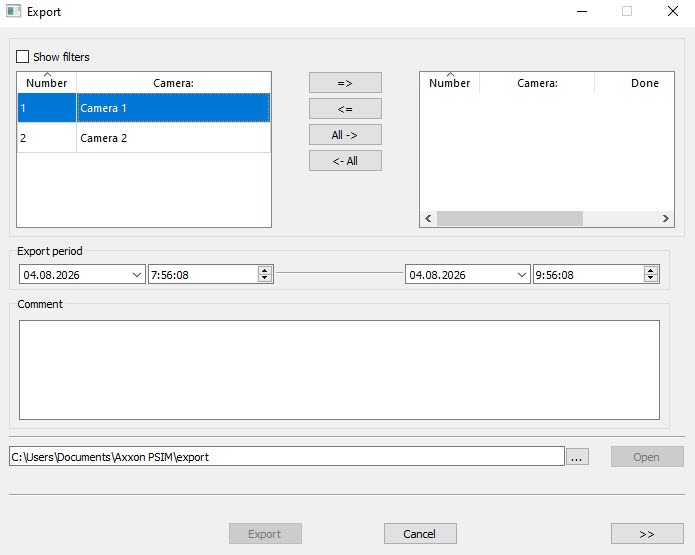Increase start time with up spinner arrow
695x555 pixels.
tap(265, 270)
